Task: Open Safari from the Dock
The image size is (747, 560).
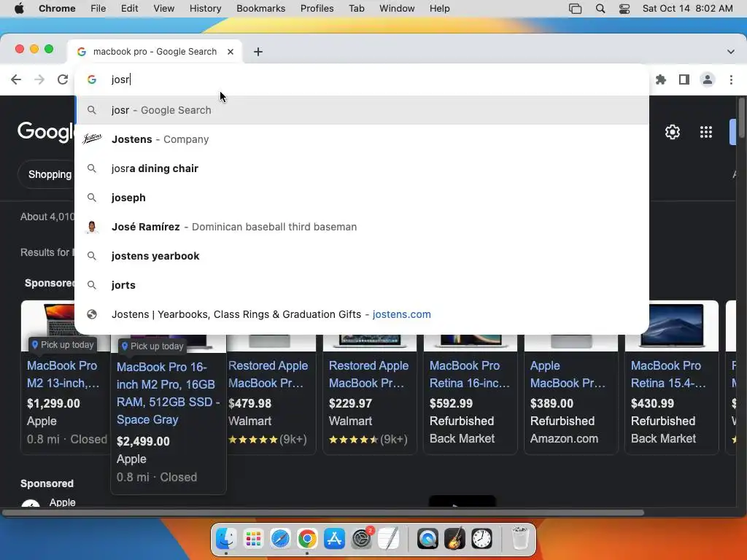Action: 280,539
